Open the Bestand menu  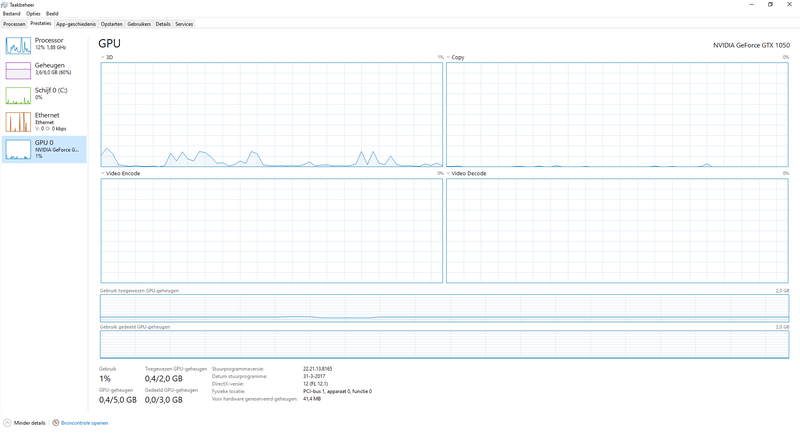(x=12, y=14)
